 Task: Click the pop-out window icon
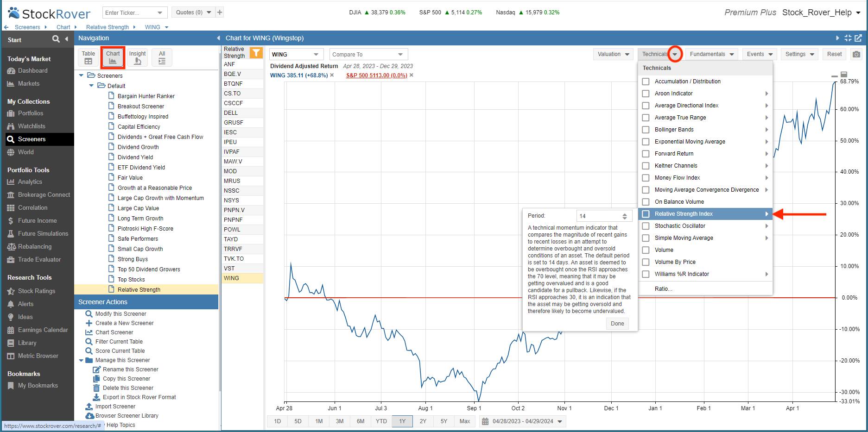point(858,38)
